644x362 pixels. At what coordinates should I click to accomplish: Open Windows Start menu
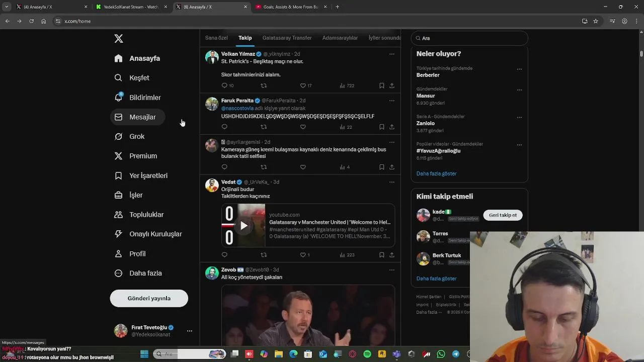(144, 354)
